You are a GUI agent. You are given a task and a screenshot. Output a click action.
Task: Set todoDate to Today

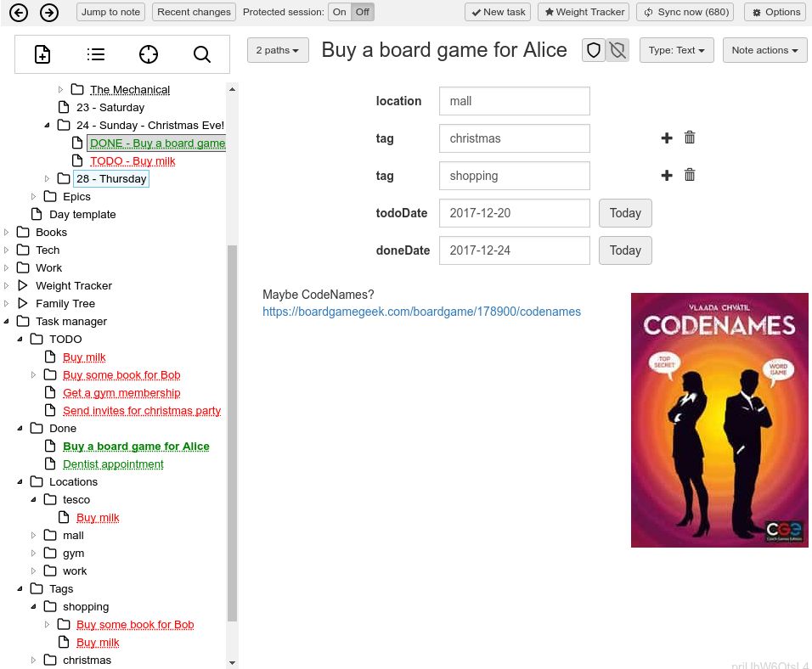coord(625,213)
